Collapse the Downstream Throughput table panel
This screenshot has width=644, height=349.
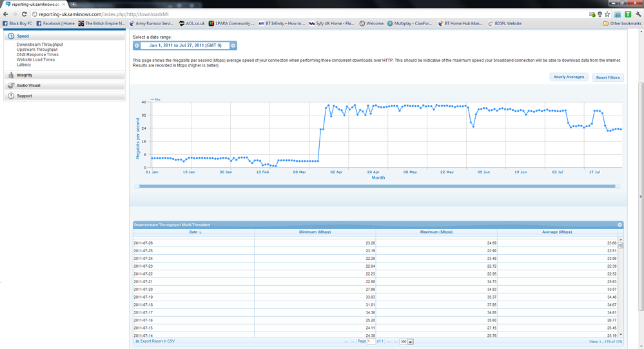[620, 224]
